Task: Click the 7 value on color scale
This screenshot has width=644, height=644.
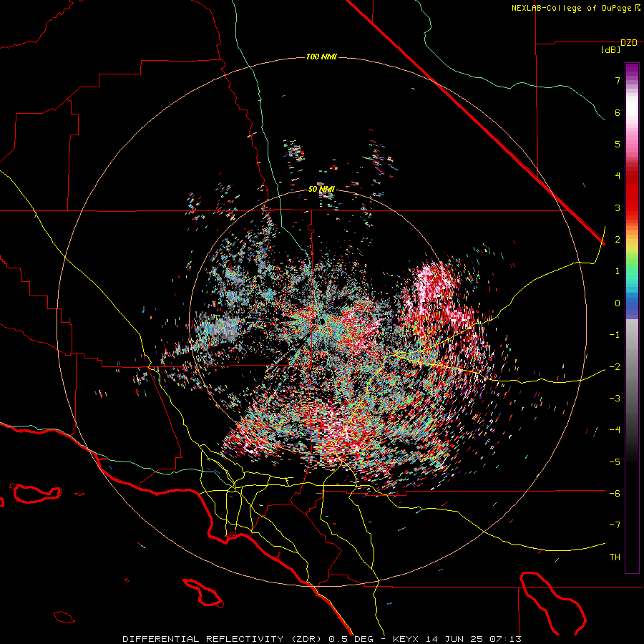Action: [618, 80]
